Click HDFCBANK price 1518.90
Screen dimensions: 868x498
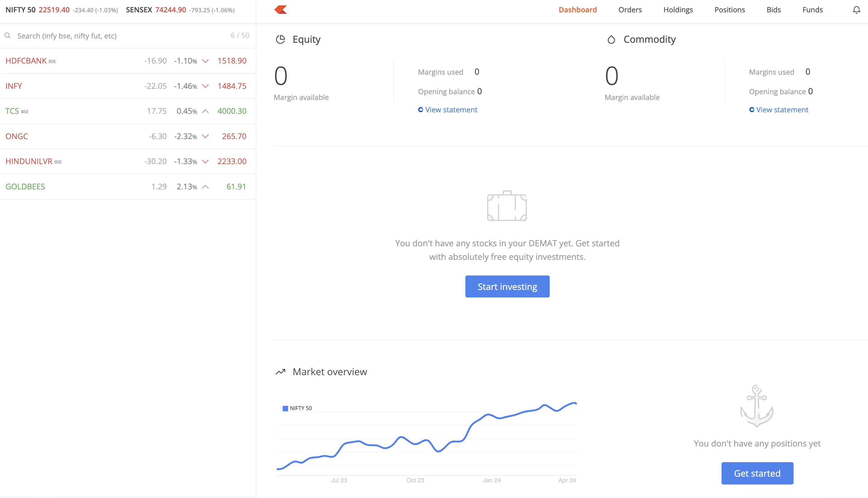point(232,61)
